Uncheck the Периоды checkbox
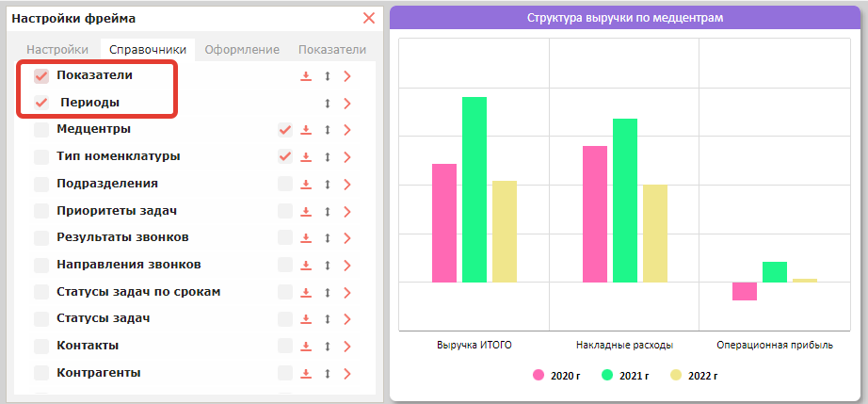The width and height of the screenshot is (868, 404). point(41,103)
